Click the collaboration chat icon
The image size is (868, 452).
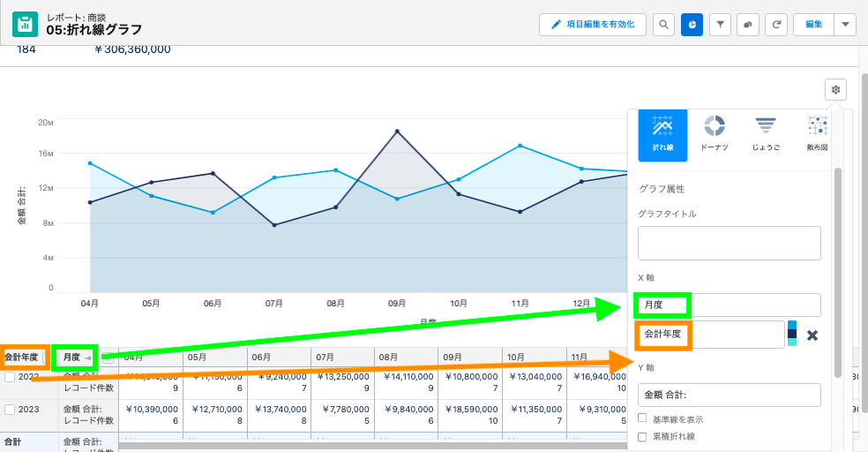tap(748, 25)
